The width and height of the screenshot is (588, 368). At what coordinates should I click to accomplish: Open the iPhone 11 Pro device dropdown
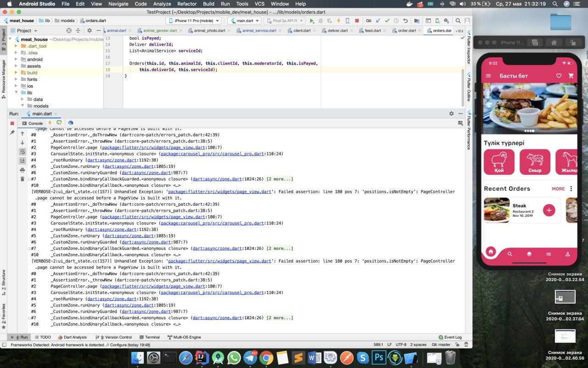pyautogui.click(x=193, y=21)
